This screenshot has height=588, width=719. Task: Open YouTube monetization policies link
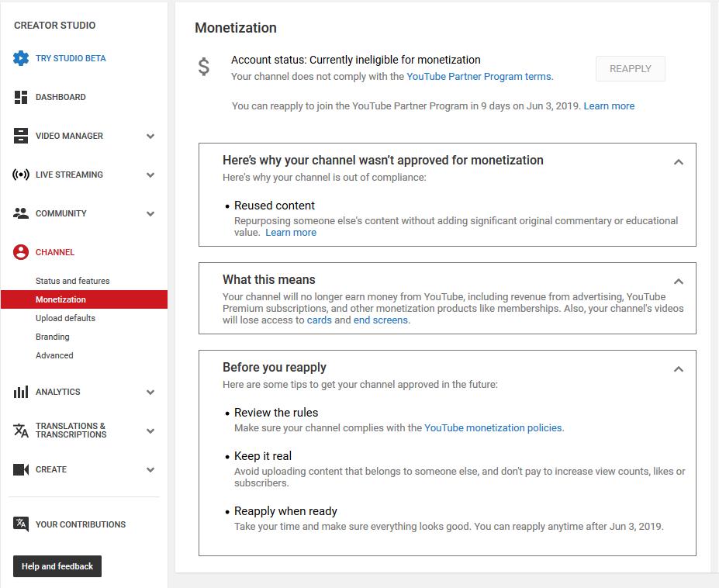493,428
